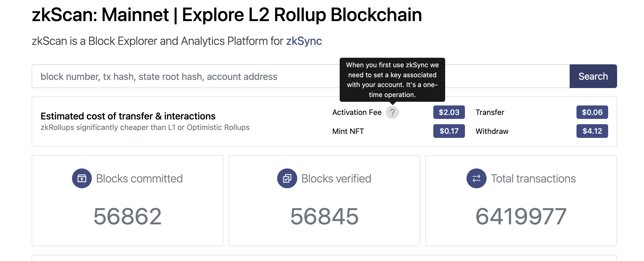Click the Total transactions count 6419977
Screen dimensions: 644x261
point(521,216)
